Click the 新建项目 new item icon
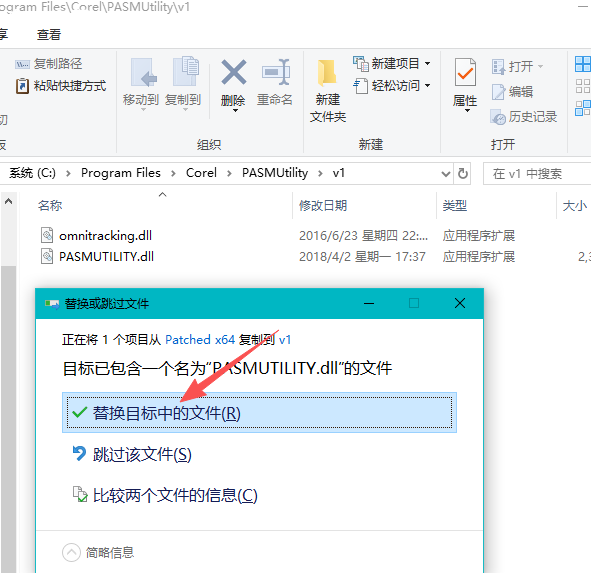The image size is (591, 573). pyautogui.click(x=361, y=64)
